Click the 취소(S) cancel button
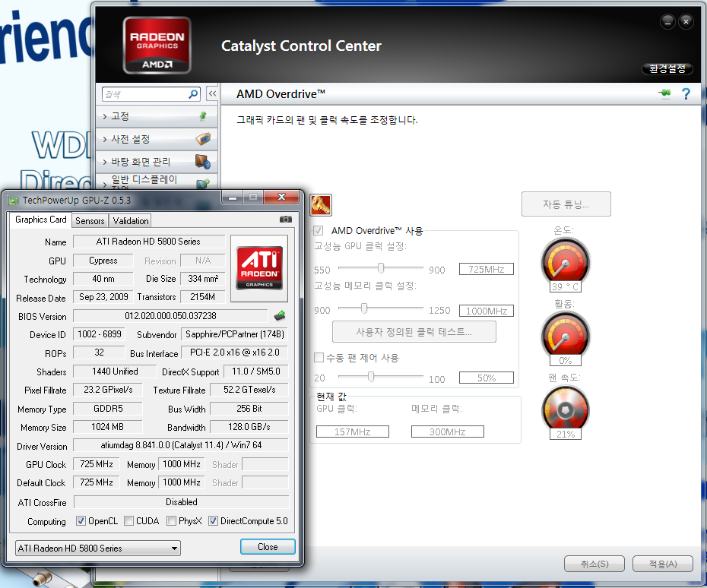707x588 pixels. coord(594,564)
